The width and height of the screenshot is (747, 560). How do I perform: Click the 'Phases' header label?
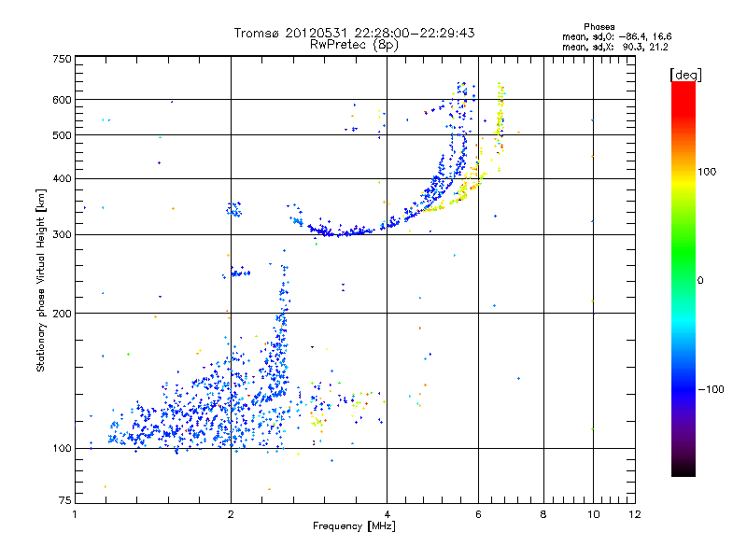click(599, 27)
